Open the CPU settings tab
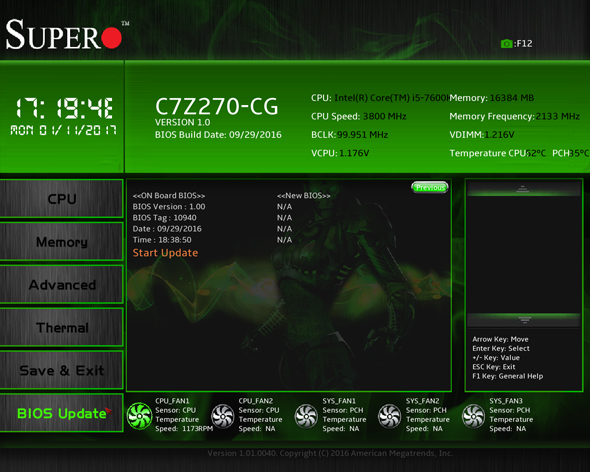Screen dimensions: 590x472 62,198
